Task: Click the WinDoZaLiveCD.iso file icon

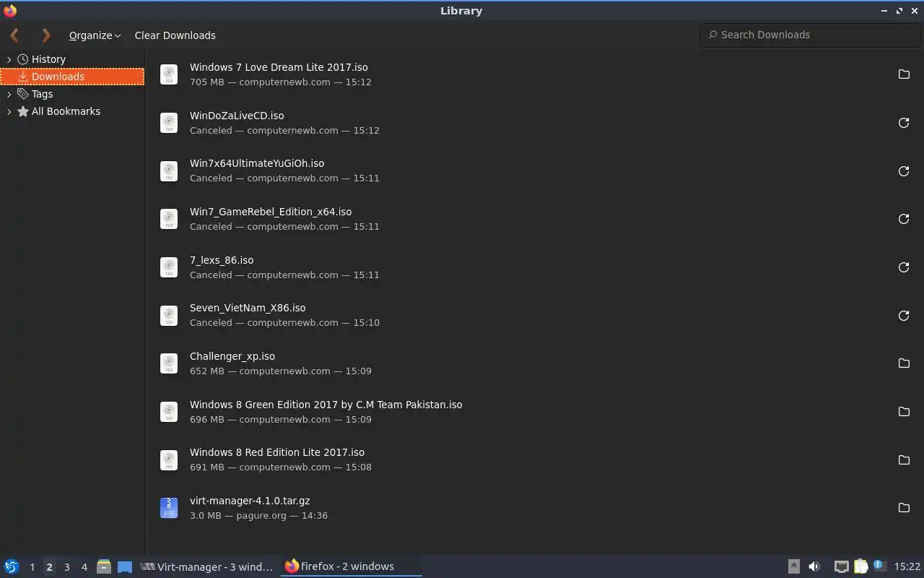Action: 169,123
